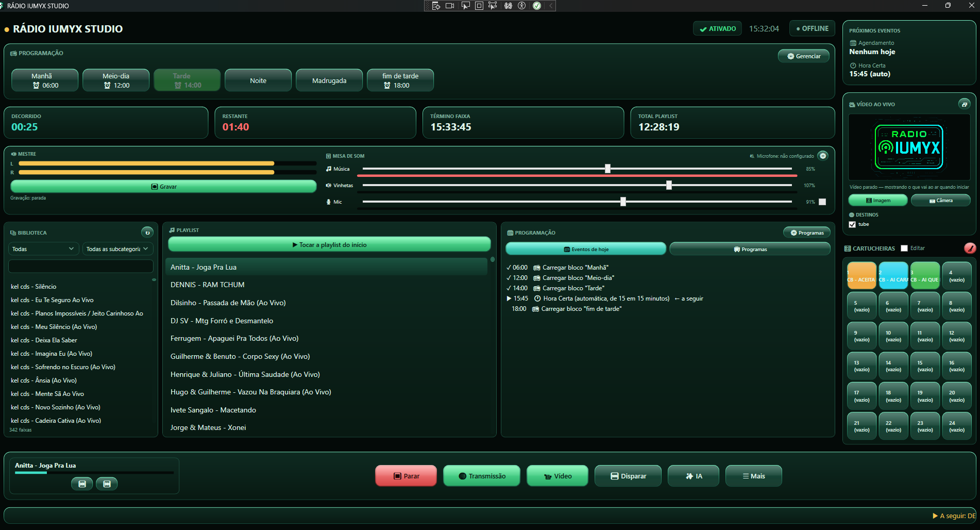Image resolution: width=980 pixels, height=530 pixels.
Task: Click the now-playing track progress bar
Action: point(94,473)
